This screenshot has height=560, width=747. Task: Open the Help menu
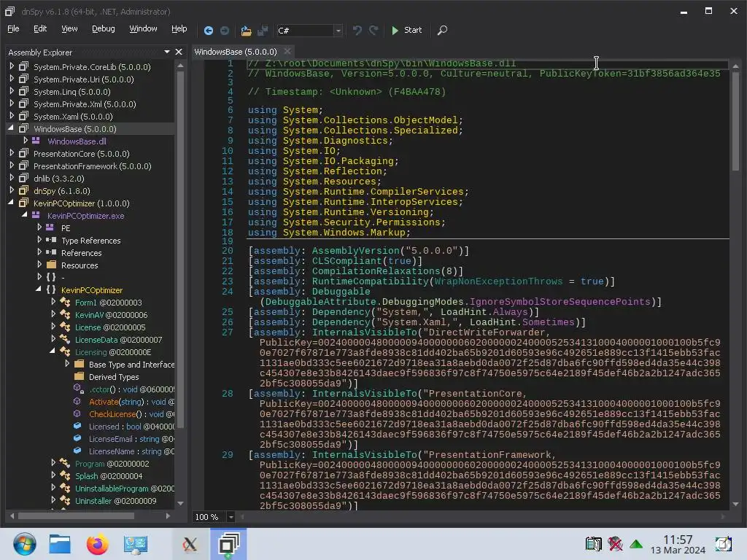click(179, 28)
